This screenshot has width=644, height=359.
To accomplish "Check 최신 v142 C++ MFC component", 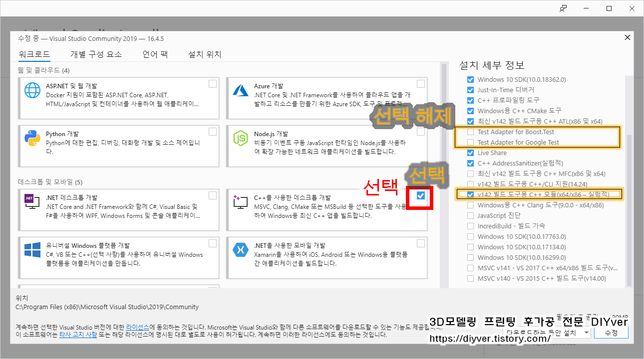I will pos(470,174).
